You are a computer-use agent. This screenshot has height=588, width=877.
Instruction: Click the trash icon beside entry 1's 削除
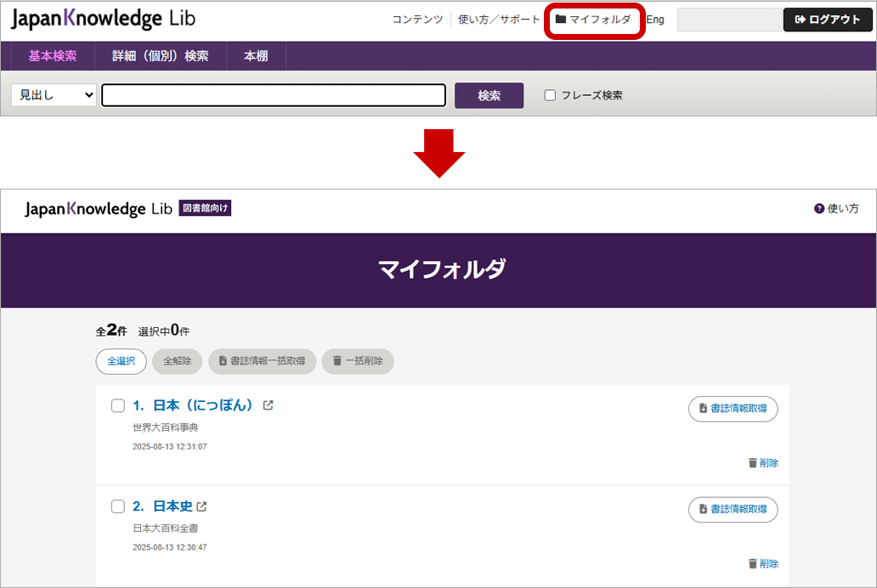(x=753, y=462)
